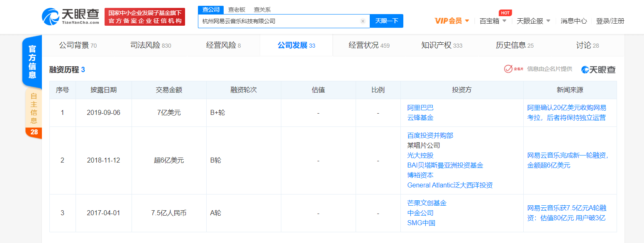The height and width of the screenshot is (243, 644).
Task: Clear the search box with the X icon
Action: pos(363,21)
